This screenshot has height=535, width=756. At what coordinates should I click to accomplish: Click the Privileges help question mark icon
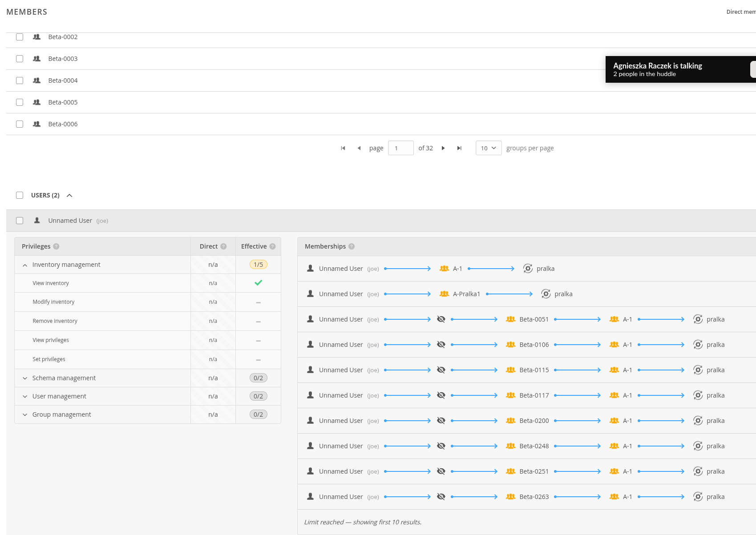click(x=56, y=246)
